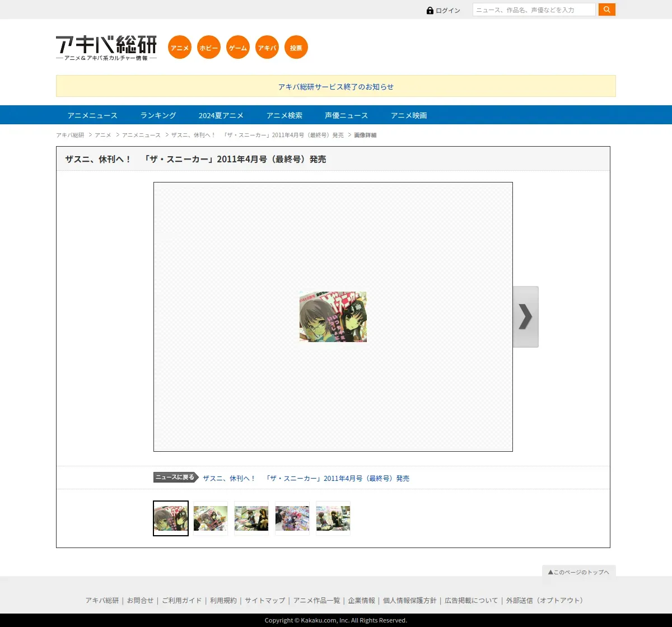Open the article title link below the image
The image size is (672, 627).
point(306,478)
